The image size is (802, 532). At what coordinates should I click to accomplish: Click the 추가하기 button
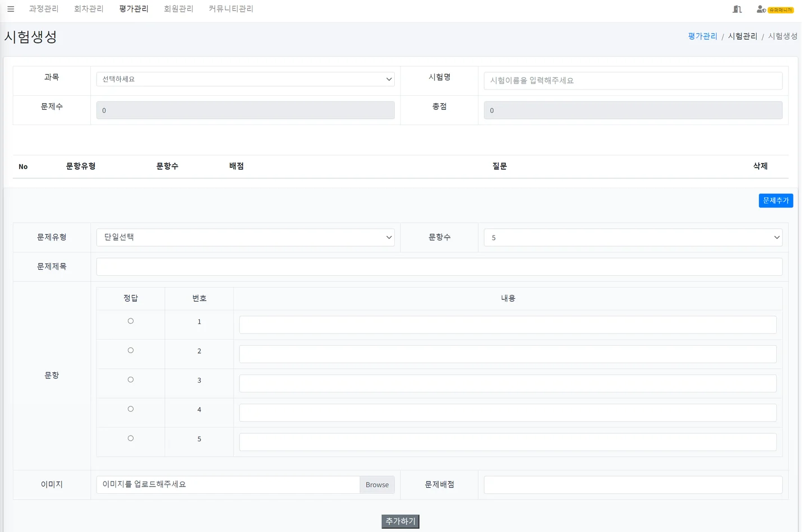click(400, 521)
